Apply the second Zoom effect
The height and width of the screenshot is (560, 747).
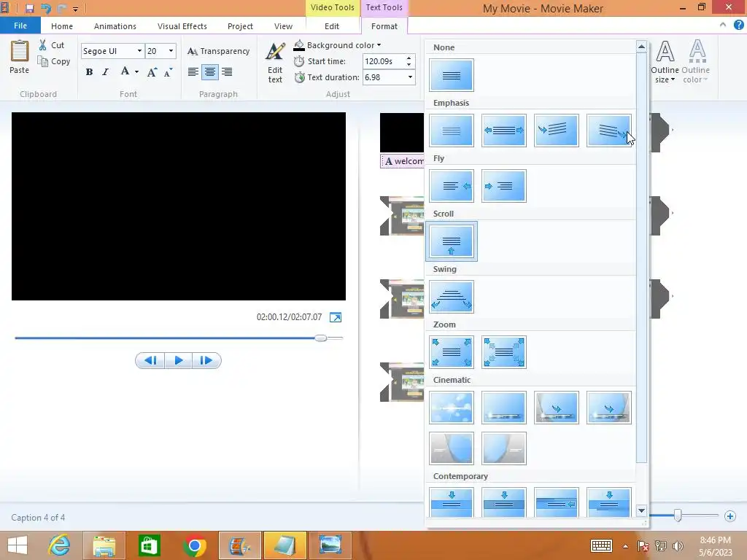click(503, 352)
